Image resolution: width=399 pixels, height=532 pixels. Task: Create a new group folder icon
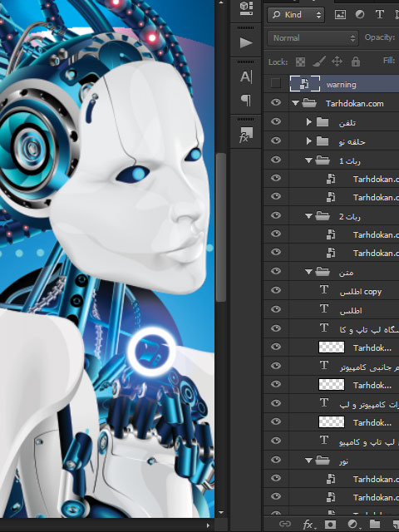tap(375, 524)
